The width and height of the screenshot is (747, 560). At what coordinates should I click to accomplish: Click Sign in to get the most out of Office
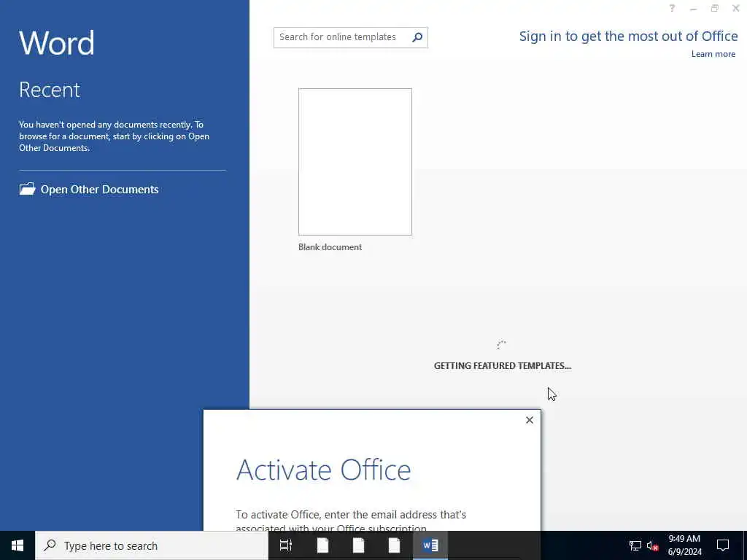(x=628, y=36)
